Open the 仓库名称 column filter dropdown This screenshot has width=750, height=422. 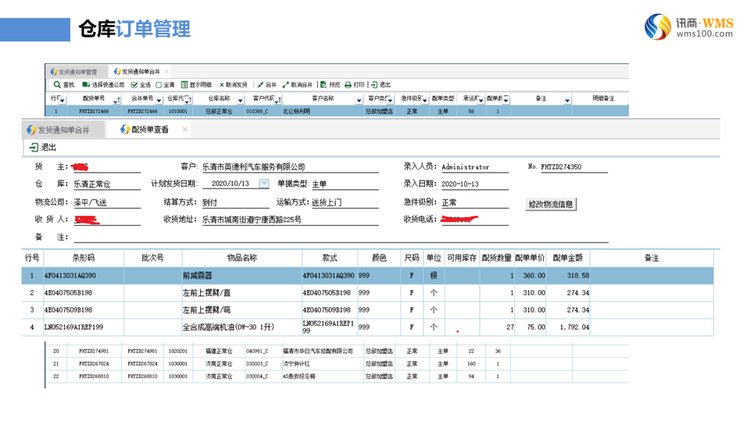[x=240, y=100]
